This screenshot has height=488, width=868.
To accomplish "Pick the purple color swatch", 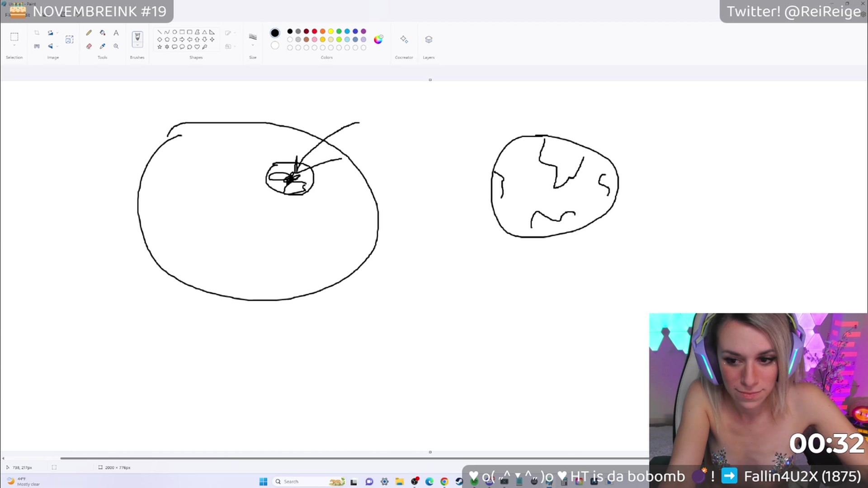I will point(363,31).
